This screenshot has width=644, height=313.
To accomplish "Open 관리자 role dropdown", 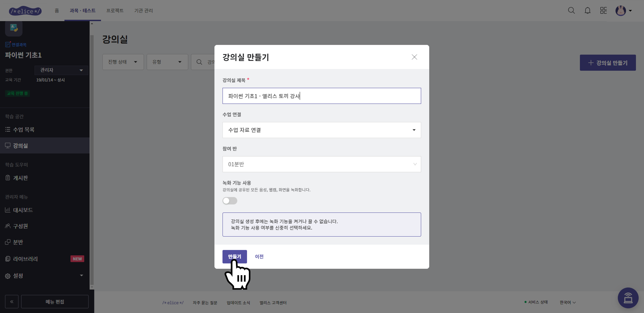I will [61, 70].
